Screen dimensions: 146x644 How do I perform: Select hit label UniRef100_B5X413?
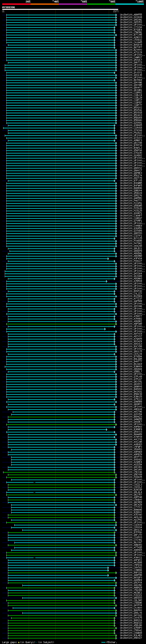coord(131,115)
